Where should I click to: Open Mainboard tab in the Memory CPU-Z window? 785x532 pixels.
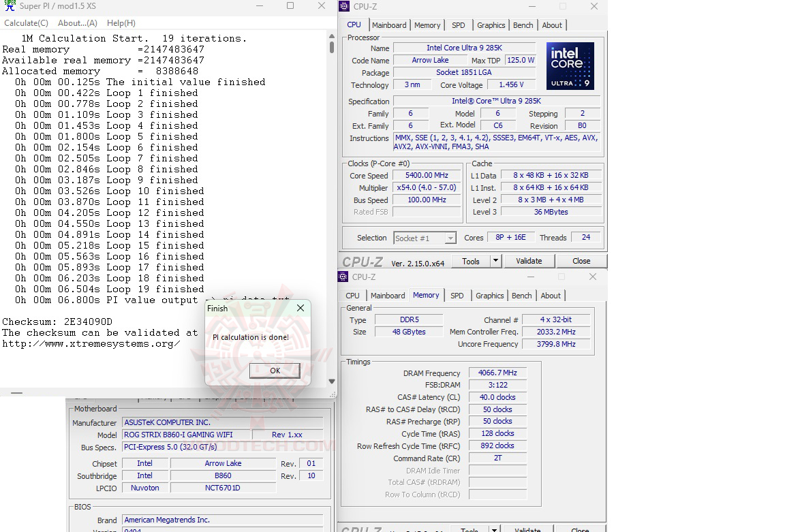pyautogui.click(x=388, y=296)
